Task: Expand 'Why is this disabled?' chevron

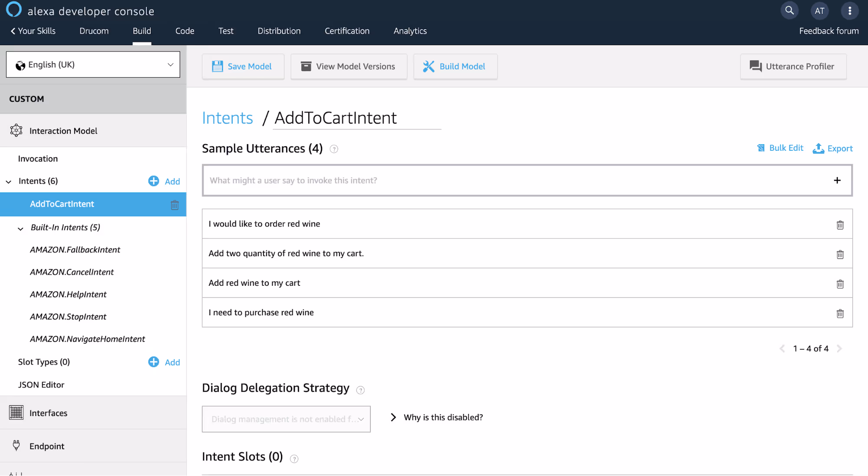Action: tap(393, 417)
